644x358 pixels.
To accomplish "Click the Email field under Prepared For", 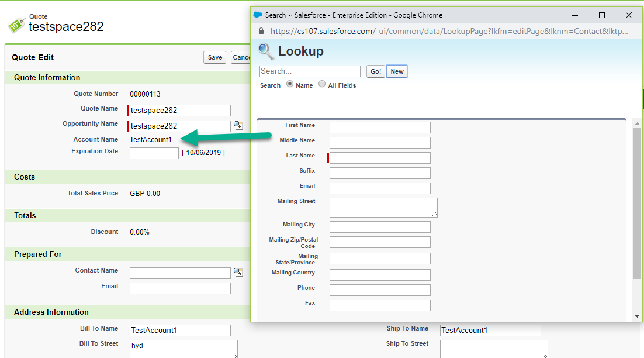I will 180,288.
